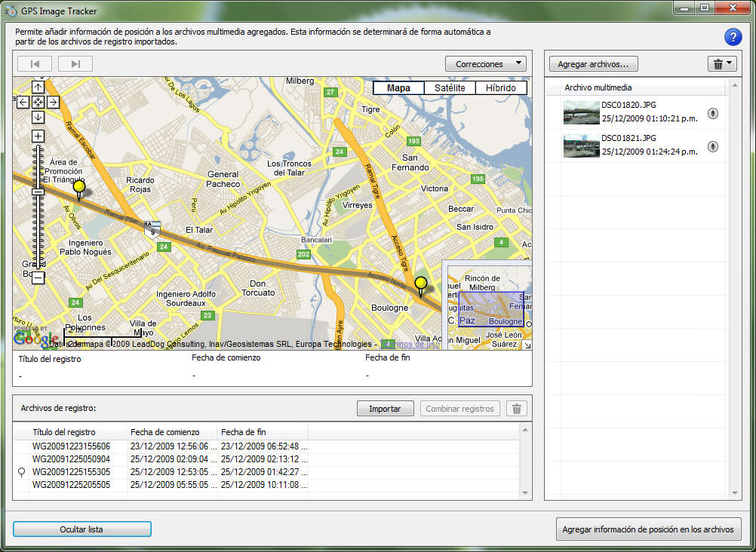The width and height of the screenshot is (756, 552).
Task: Click the Archivo multimedia column header
Action: [643, 87]
